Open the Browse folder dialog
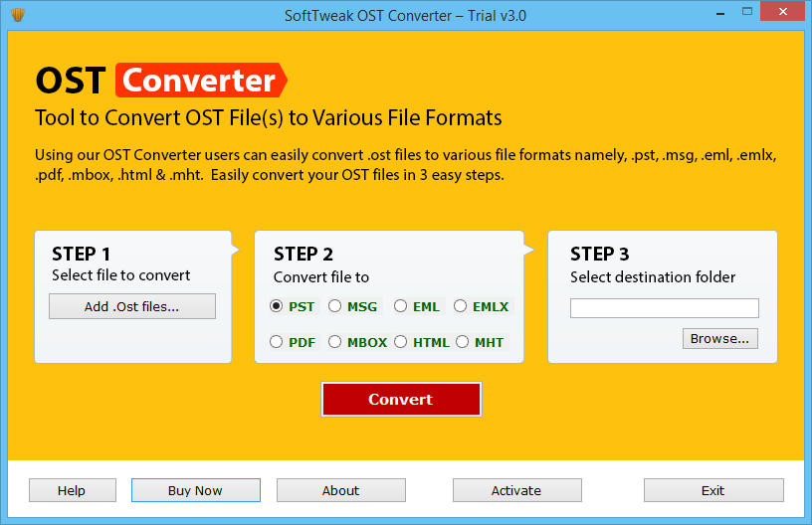Screen dimensions: 812x525 tap(720, 338)
